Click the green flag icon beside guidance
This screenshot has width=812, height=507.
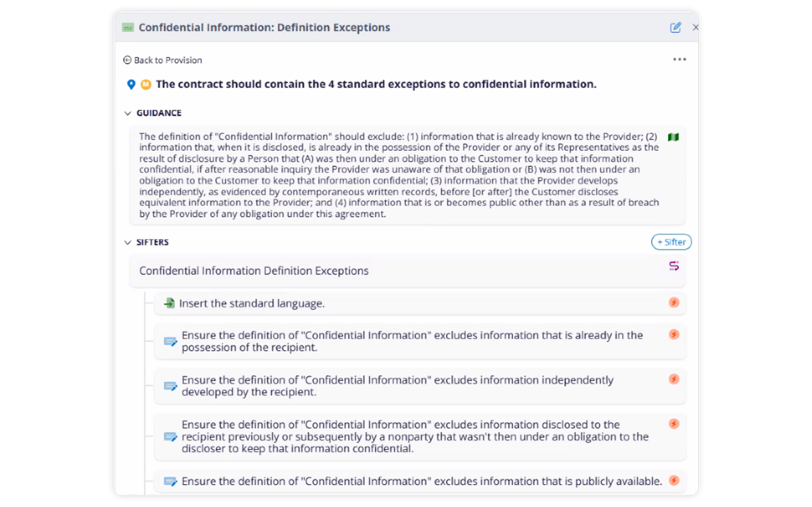(673, 137)
